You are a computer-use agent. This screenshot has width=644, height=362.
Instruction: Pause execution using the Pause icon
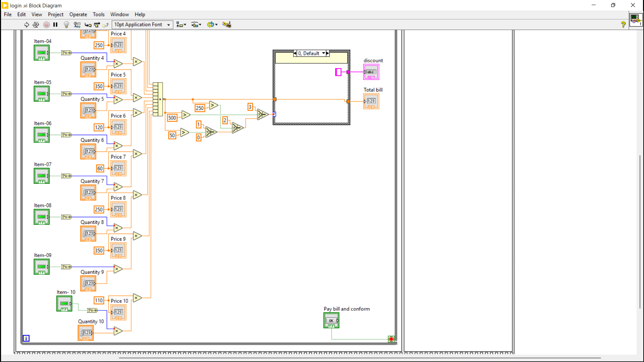(x=56, y=24)
